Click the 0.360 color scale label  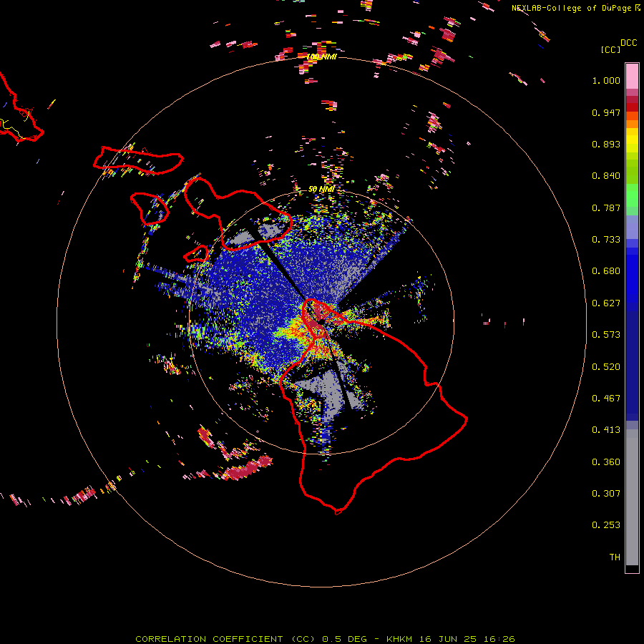click(606, 462)
